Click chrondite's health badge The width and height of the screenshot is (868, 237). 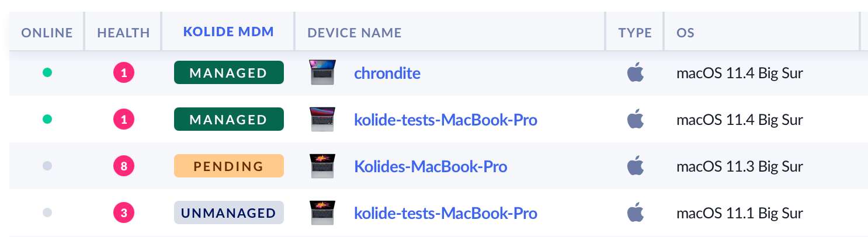[x=123, y=73]
